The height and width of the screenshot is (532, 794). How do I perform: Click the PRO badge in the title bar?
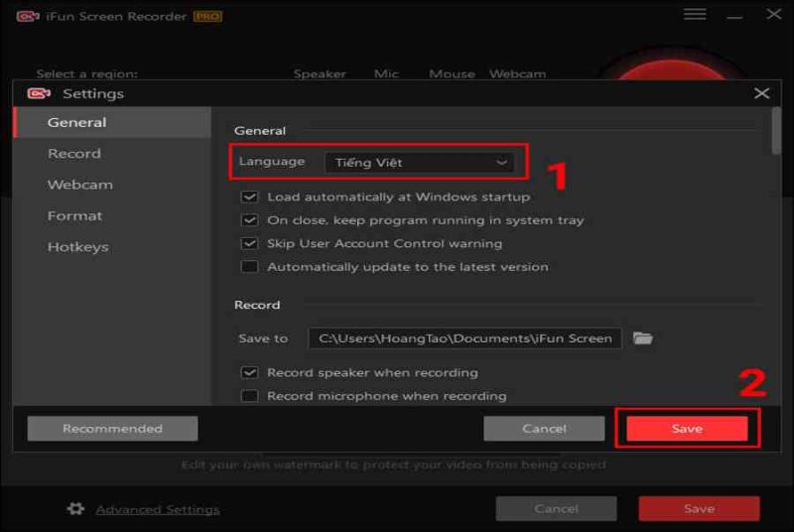tap(207, 16)
